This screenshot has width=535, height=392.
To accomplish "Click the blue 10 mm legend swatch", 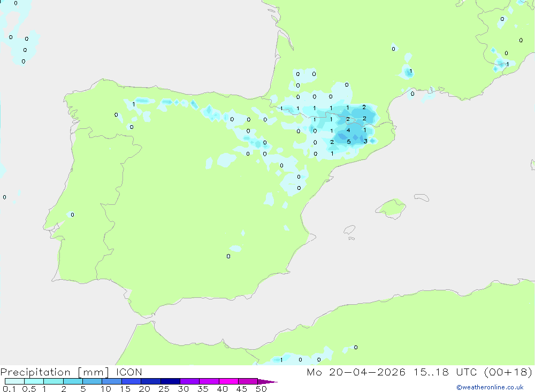I will 112,381.
